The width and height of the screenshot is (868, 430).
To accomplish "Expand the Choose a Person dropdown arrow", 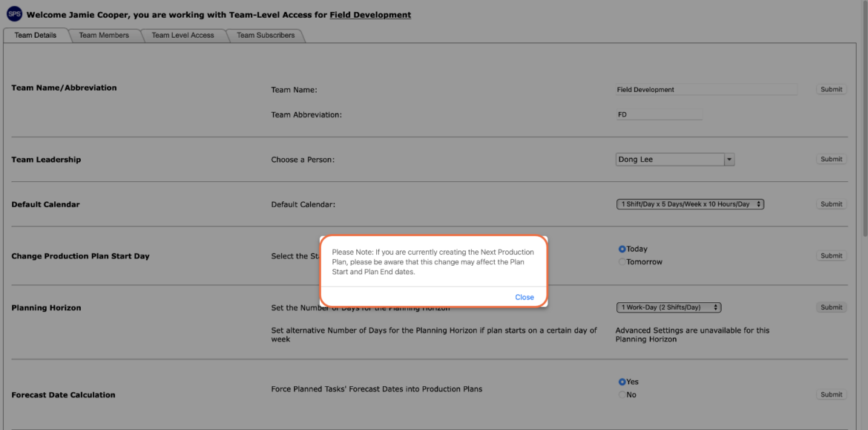I will point(729,160).
